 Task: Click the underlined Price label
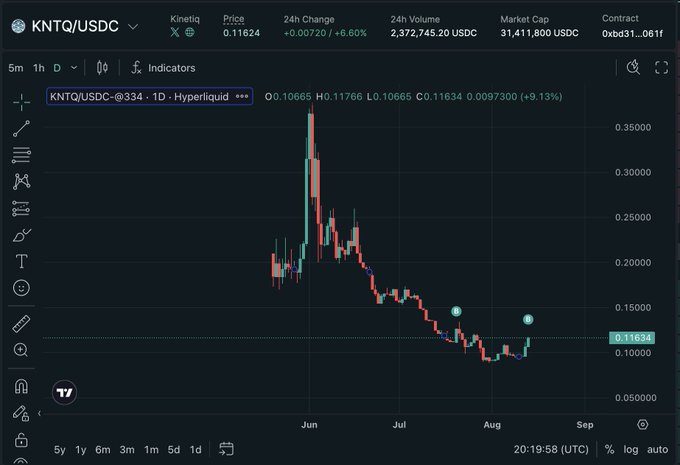(233, 19)
